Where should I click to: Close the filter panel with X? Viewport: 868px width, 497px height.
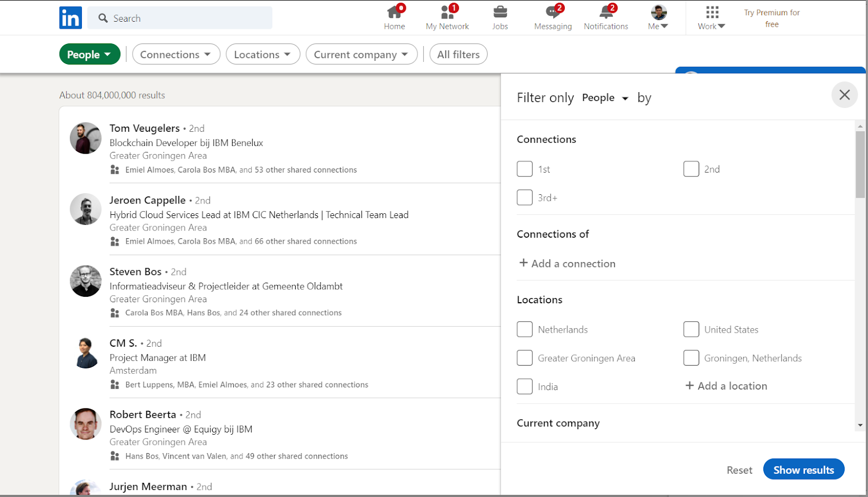(x=844, y=95)
